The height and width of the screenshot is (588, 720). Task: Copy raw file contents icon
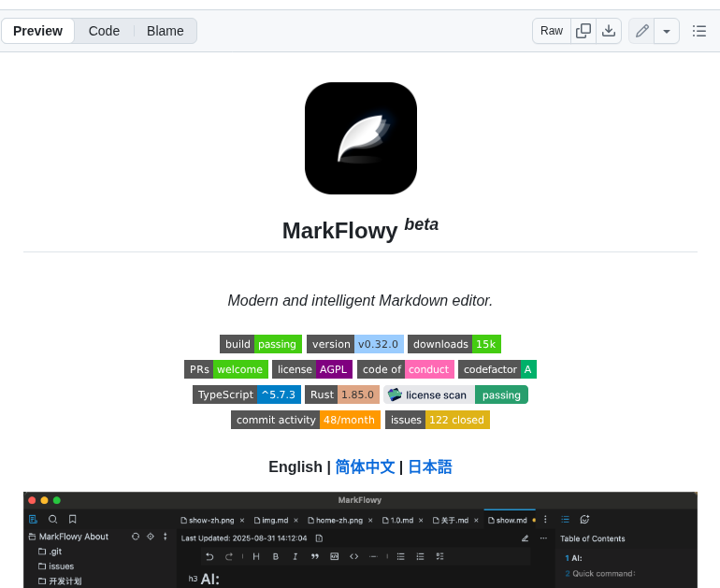click(583, 31)
